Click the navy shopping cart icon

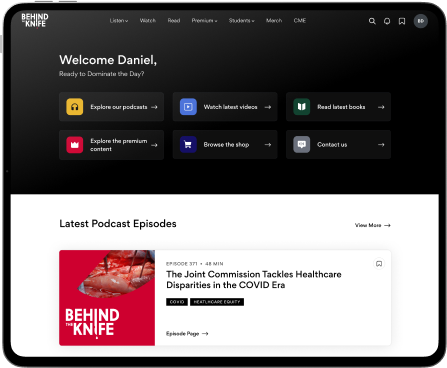[188, 145]
